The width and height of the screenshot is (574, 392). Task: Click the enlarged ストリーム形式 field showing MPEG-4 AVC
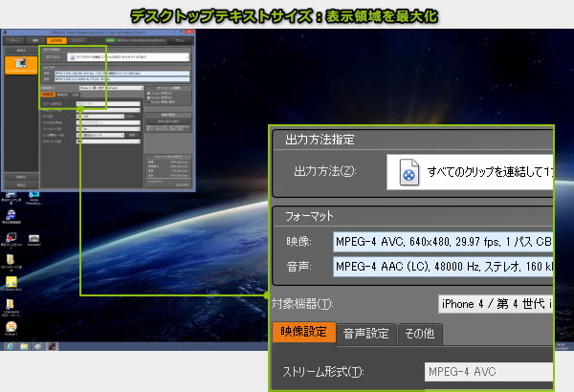click(x=489, y=372)
